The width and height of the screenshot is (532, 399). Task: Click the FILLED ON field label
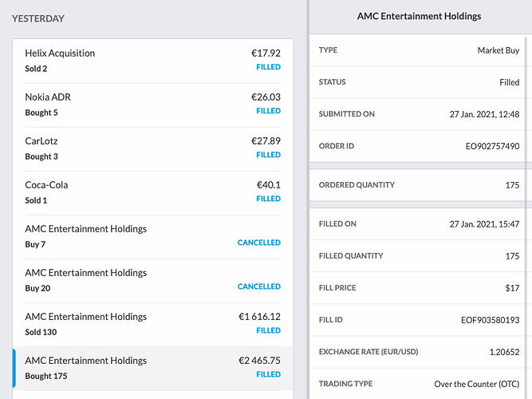(x=337, y=224)
